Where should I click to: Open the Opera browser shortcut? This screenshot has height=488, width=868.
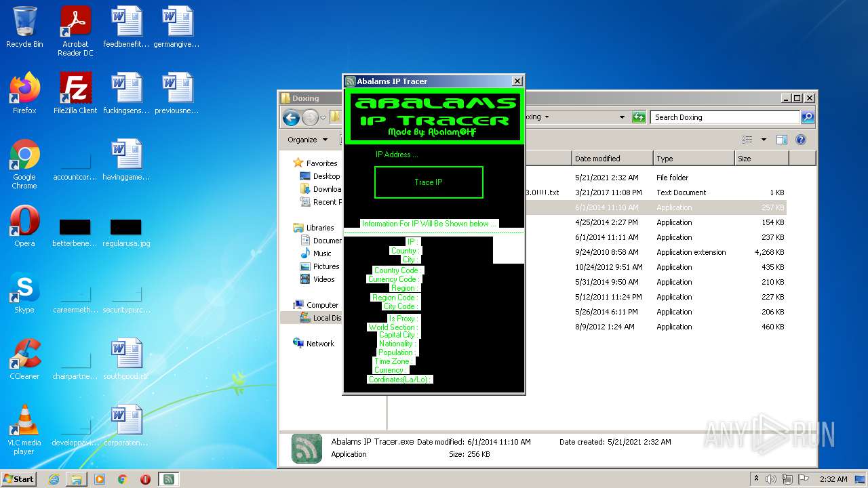coord(24,226)
